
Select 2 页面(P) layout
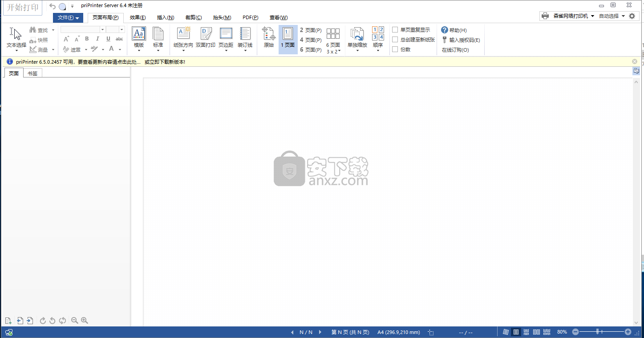311,30
